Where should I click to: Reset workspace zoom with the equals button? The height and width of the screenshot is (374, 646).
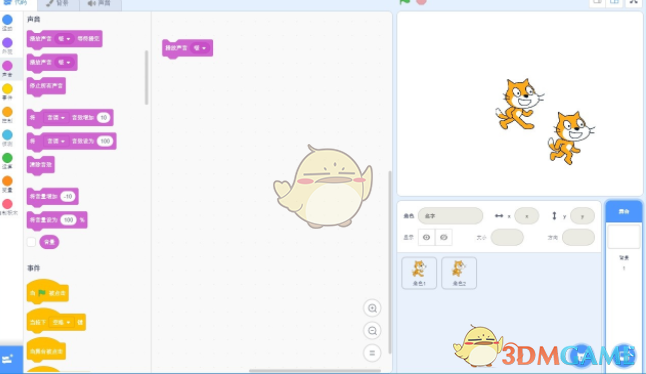point(372,353)
